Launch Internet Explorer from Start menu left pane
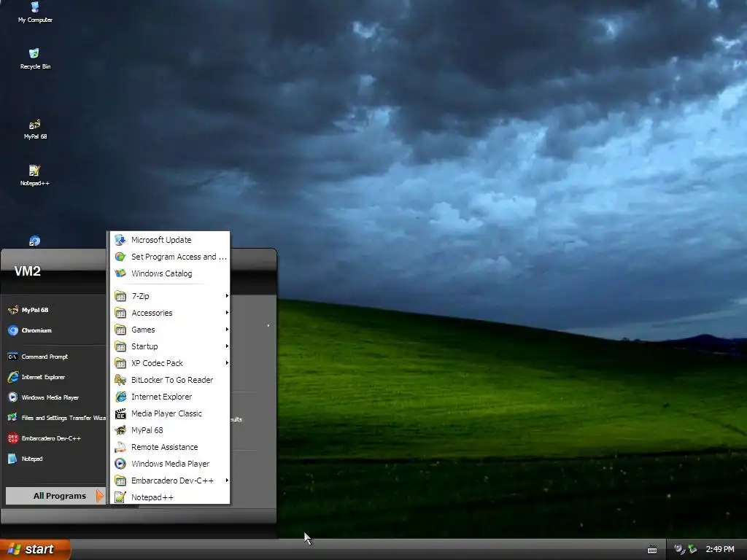Viewport: 747px width, 560px height. pos(55,377)
